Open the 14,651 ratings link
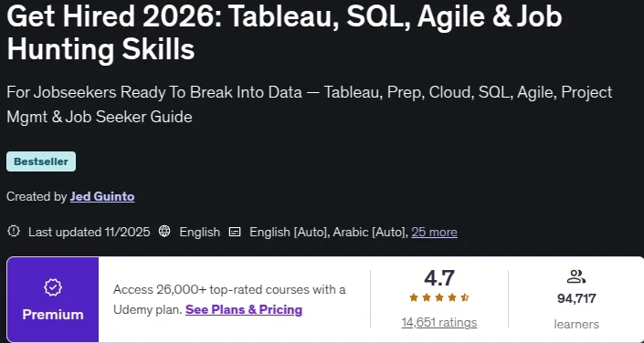The height and width of the screenshot is (343, 644). click(439, 323)
